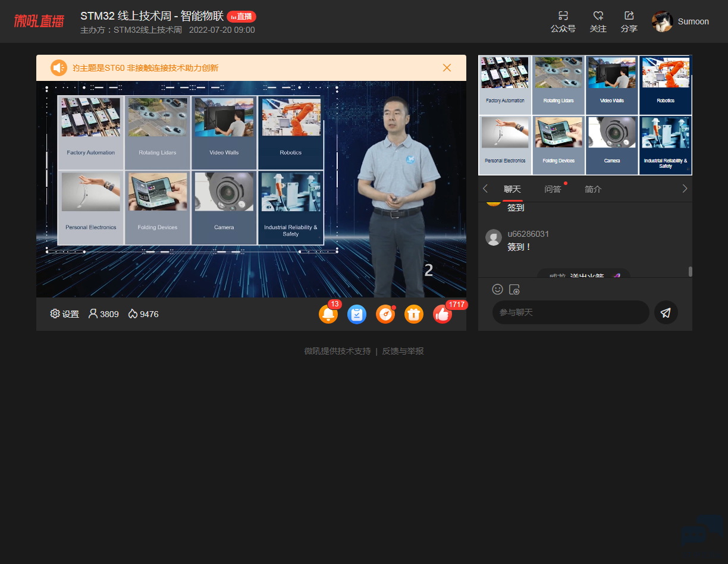Image resolution: width=728 pixels, height=564 pixels.
Task: Switch to the 简介 tab
Action: (x=593, y=189)
